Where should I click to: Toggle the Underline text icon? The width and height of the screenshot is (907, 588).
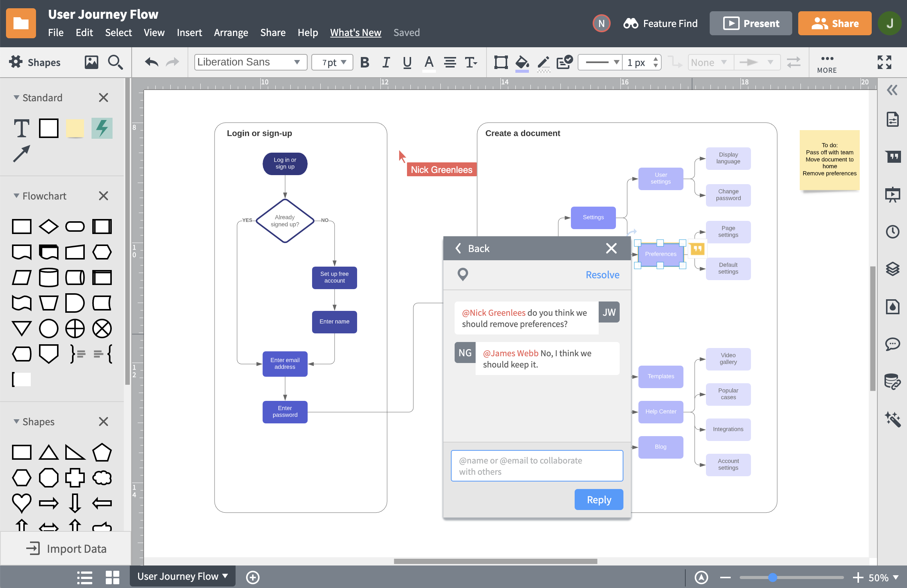[x=407, y=62]
